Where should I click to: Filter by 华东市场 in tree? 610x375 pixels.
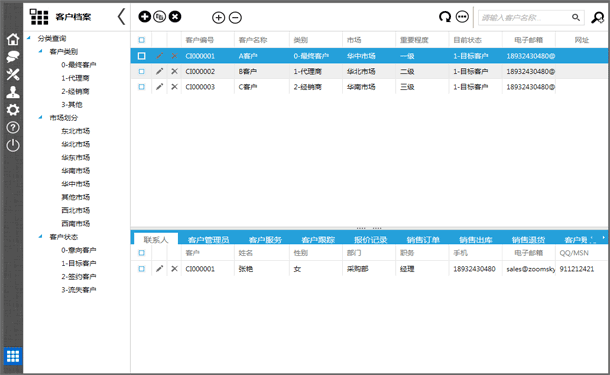pos(75,157)
